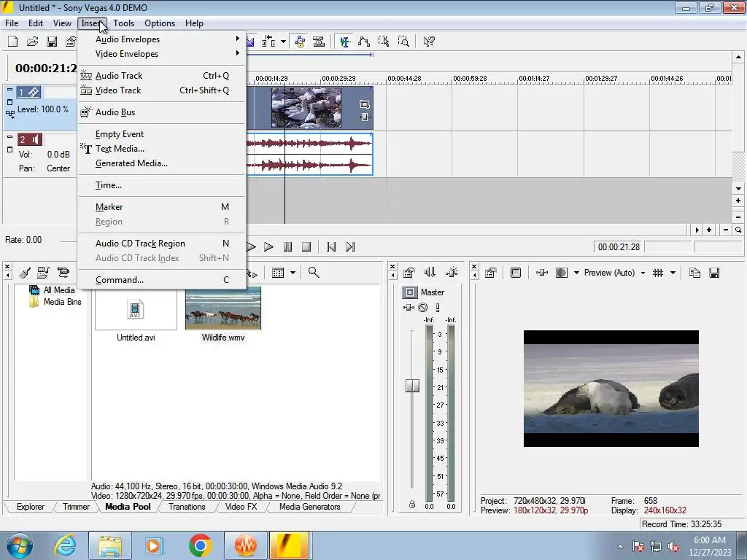The width and height of the screenshot is (747, 560).
Task: Click Pause button in transport bar
Action: [287, 246]
